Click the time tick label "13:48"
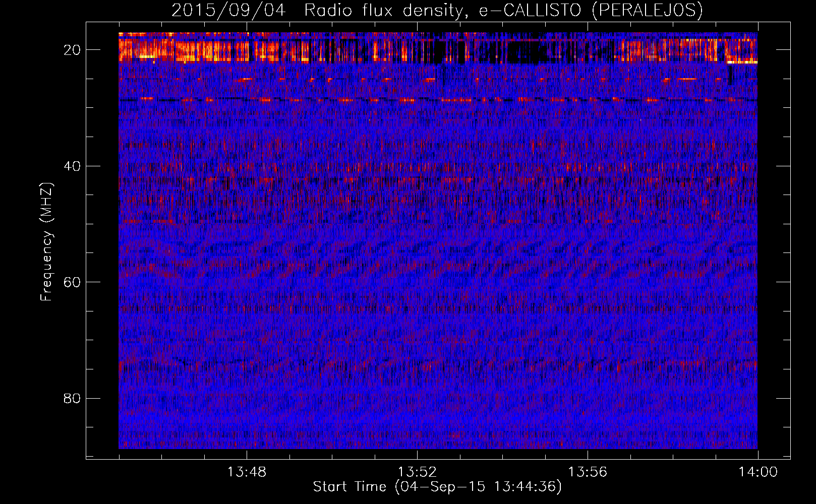816x504 pixels. tap(247, 472)
